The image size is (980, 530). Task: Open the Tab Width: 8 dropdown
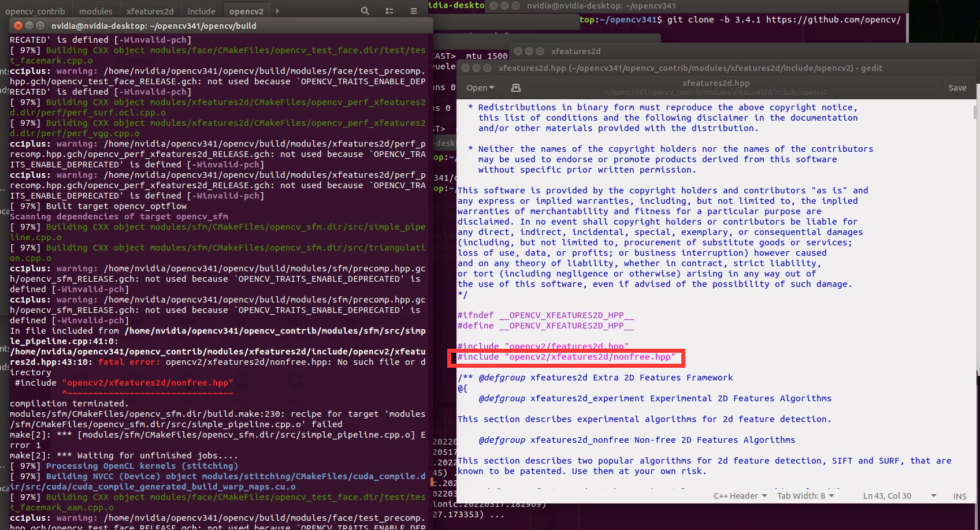pos(805,495)
